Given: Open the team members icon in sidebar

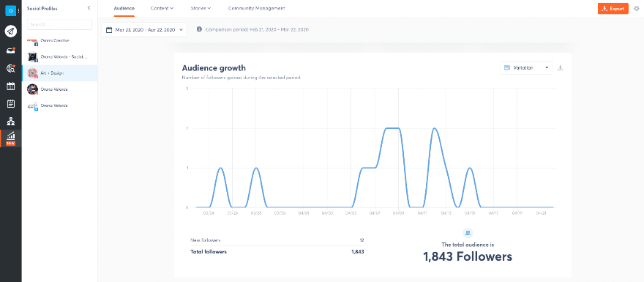Looking at the screenshot, I should click(x=11, y=122).
